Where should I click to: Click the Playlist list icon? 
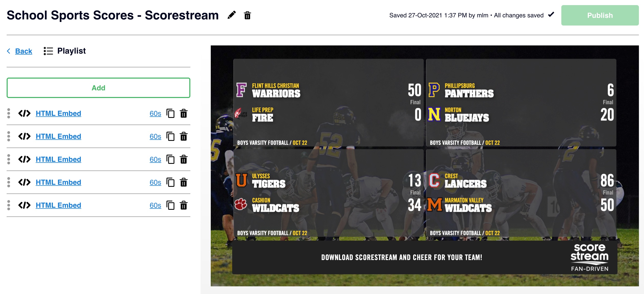pyautogui.click(x=48, y=51)
